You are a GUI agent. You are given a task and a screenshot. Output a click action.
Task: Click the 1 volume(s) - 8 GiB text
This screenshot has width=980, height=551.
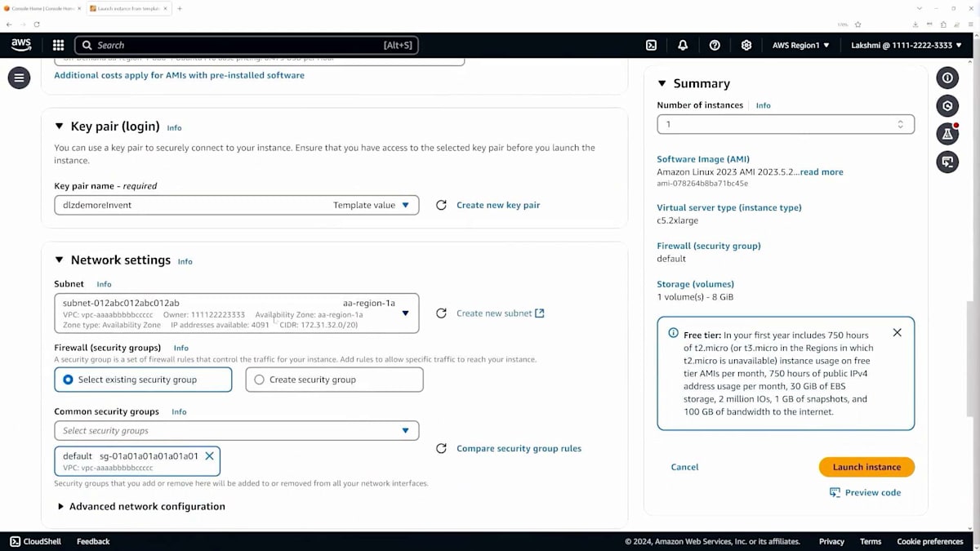coord(695,297)
